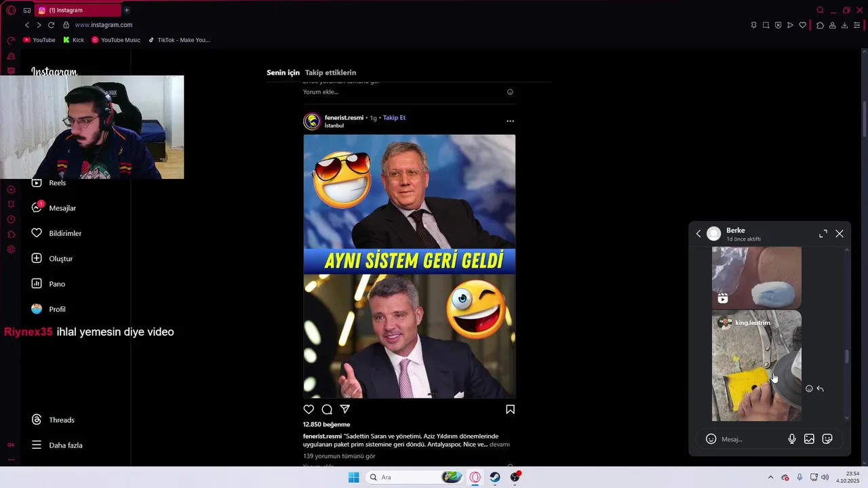868x488 pixels.
Task: Open GX Control speedometer sidebar icon
Action: pyautogui.click(x=11, y=41)
